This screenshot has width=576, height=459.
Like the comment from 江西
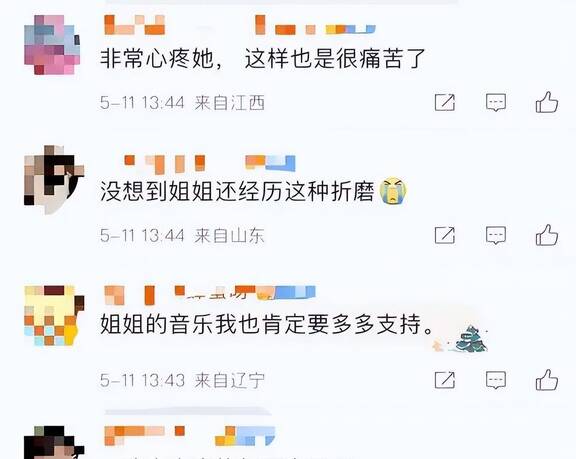click(x=547, y=102)
